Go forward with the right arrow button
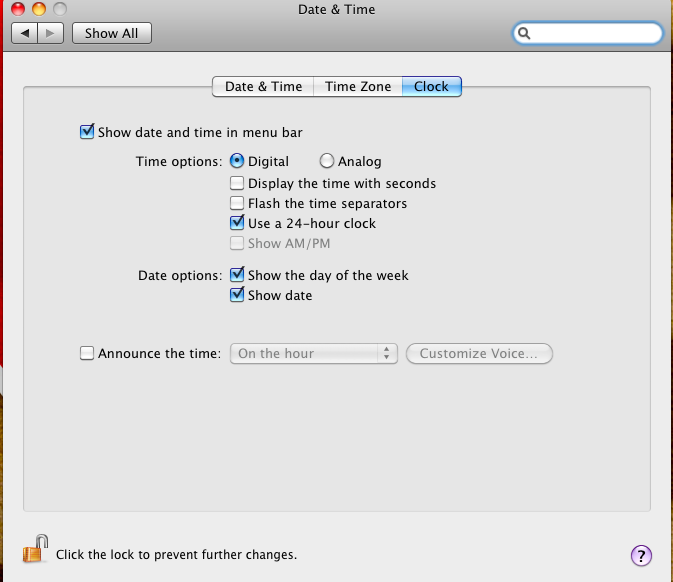The height and width of the screenshot is (582, 673). click(x=51, y=33)
